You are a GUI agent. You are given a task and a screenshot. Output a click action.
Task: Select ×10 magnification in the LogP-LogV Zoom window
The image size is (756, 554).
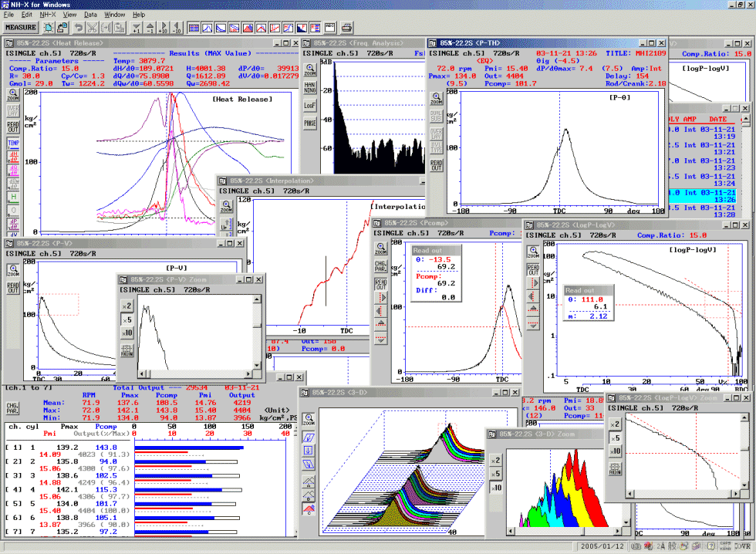(x=615, y=451)
